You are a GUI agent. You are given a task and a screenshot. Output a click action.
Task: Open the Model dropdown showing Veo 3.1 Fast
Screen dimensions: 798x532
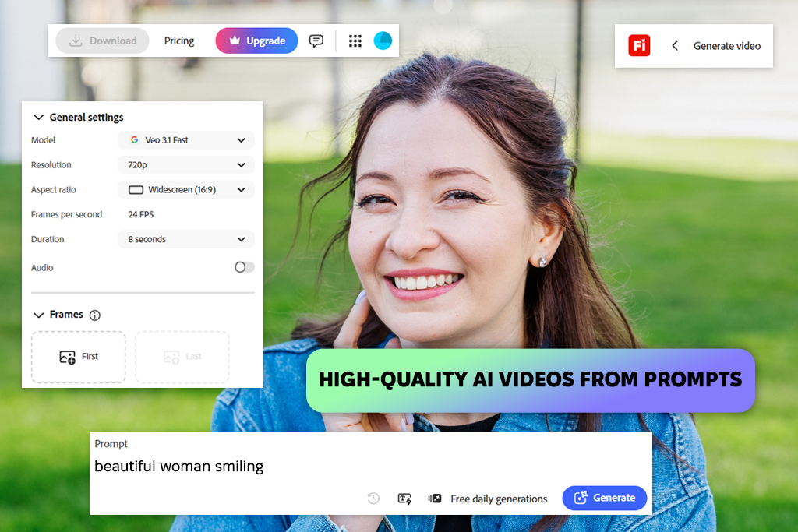pos(185,140)
